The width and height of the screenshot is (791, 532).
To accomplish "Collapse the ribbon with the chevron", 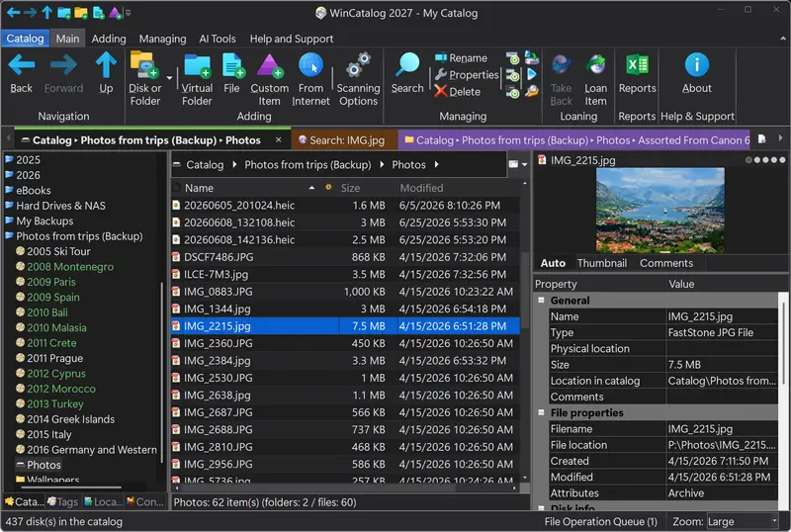I will click(x=783, y=39).
